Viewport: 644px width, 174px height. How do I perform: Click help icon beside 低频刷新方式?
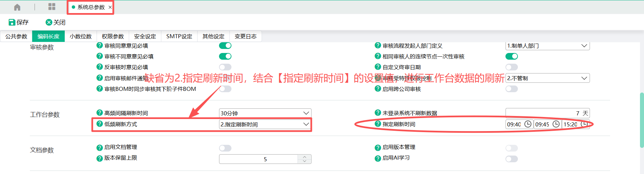(100, 124)
